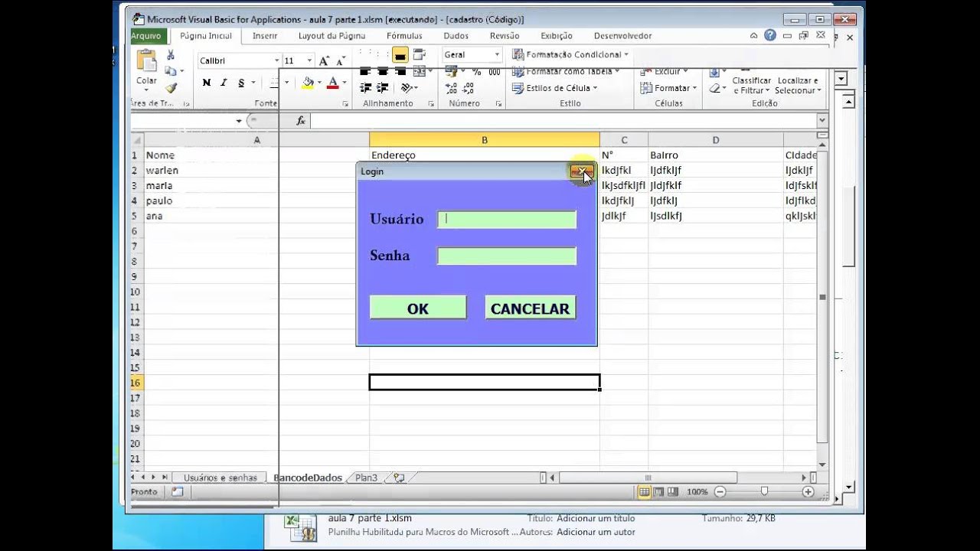Switch to page layout view icon
980x551 pixels.
660,491
